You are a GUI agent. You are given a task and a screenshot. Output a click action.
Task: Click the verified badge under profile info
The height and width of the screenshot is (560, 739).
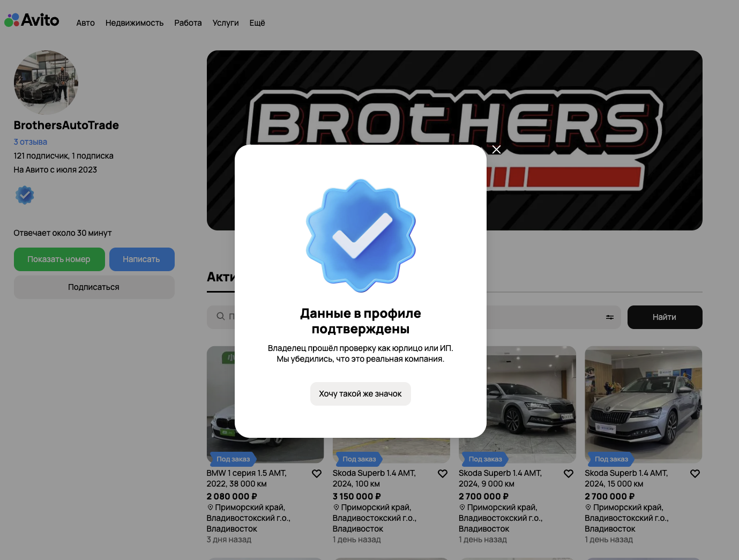(25, 195)
